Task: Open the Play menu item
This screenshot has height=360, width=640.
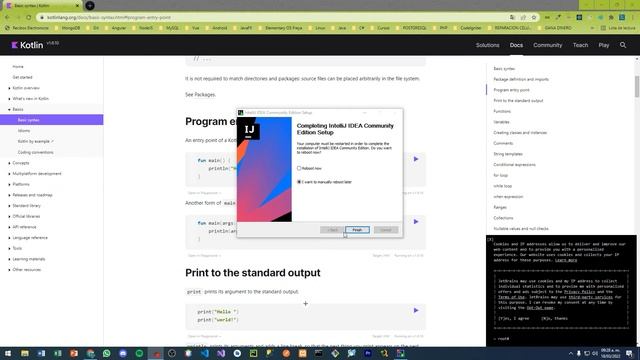Action: [604, 45]
